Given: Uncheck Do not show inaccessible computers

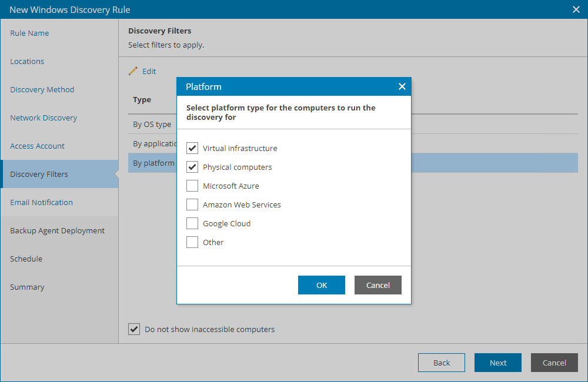Looking at the screenshot, I should pos(134,329).
